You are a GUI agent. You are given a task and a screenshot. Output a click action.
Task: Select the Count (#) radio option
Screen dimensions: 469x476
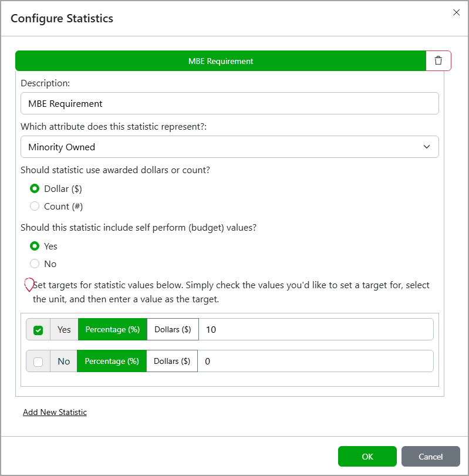(x=35, y=206)
